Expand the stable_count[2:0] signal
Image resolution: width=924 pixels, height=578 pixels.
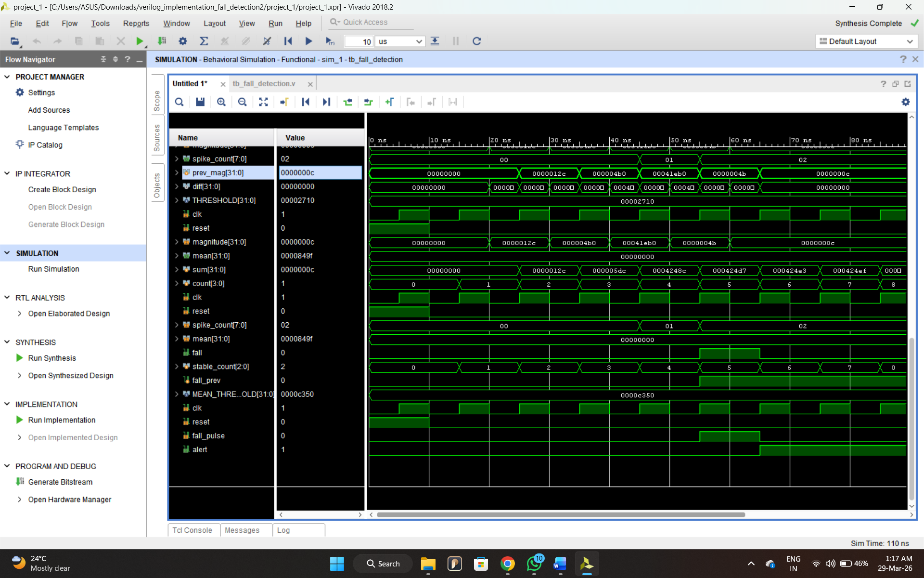(177, 367)
